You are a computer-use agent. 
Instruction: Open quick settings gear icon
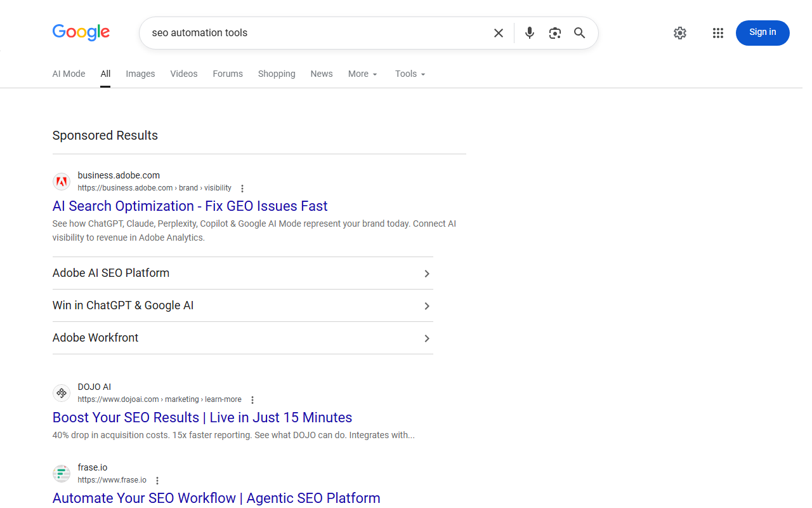coord(680,33)
